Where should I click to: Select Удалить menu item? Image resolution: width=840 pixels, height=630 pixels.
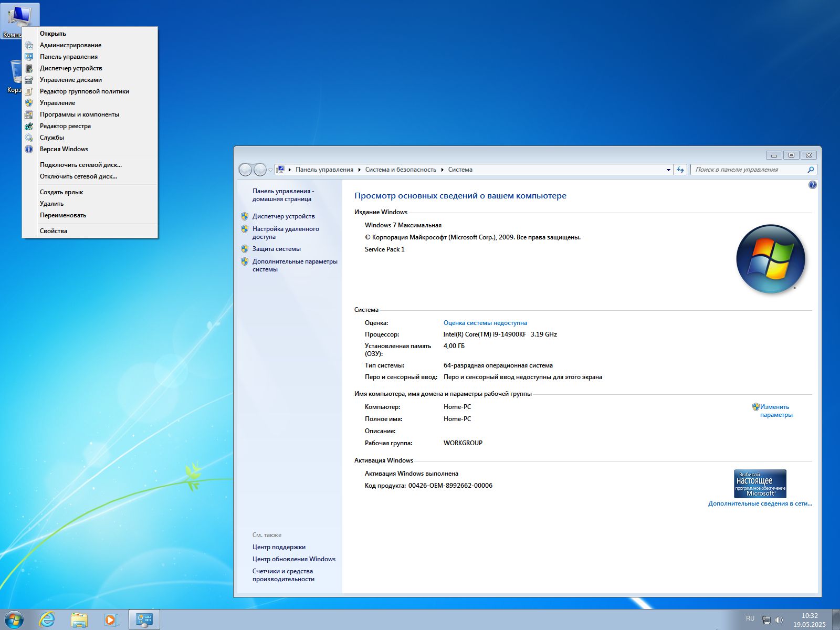(x=90, y=204)
